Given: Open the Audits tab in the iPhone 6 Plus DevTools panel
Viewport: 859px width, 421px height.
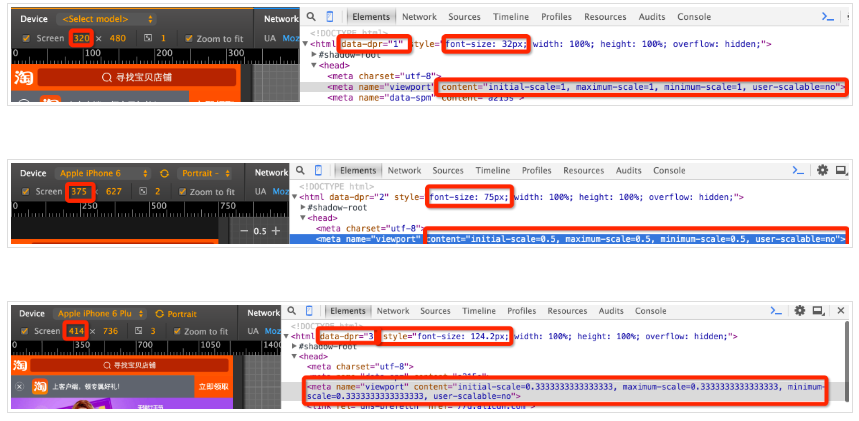Looking at the screenshot, I should (x=611, y=311).
